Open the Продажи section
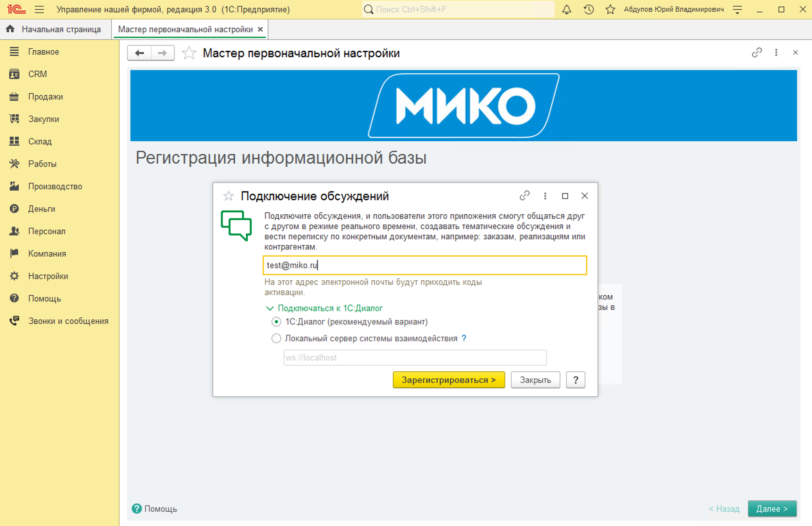Screen dimensions: 812x526 coord(45,97)
